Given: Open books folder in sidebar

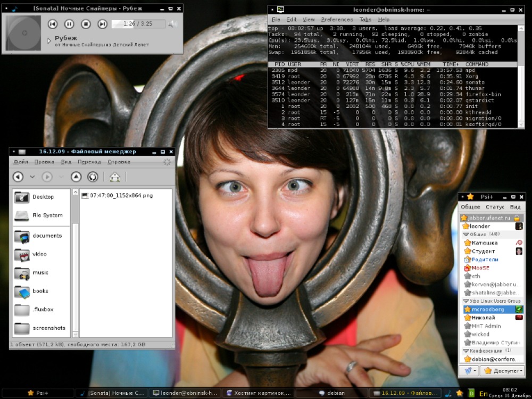Looking at the screenshot, I should (x=41, y=291).
